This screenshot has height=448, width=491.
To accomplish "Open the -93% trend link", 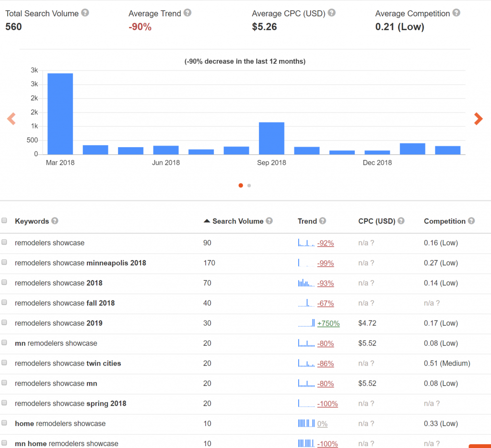I will coord(326,283).
